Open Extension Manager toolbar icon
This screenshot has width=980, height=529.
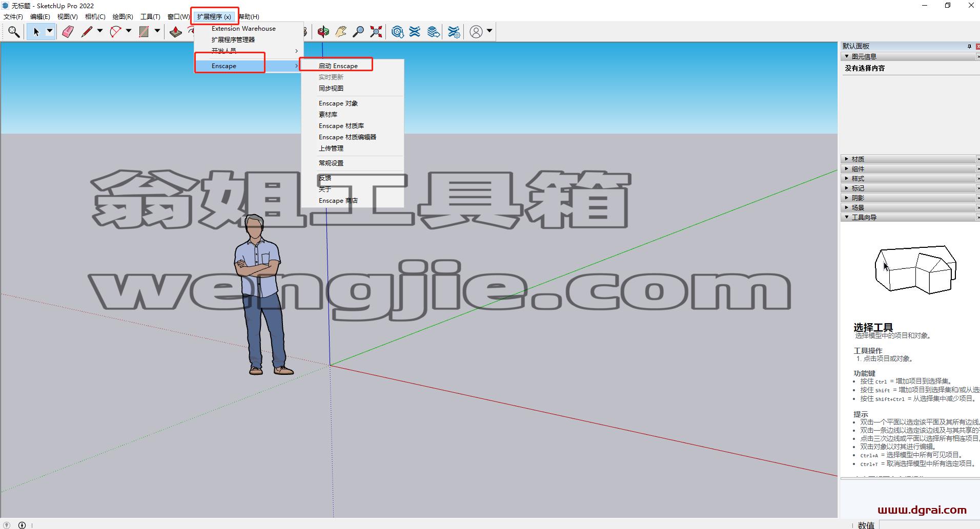point(454,32)
